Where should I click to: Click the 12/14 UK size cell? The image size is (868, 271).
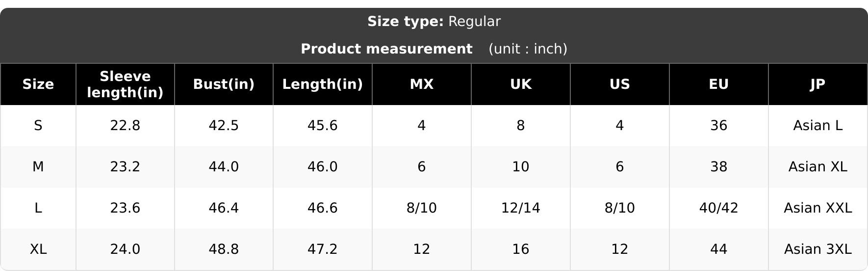[521, 208]
